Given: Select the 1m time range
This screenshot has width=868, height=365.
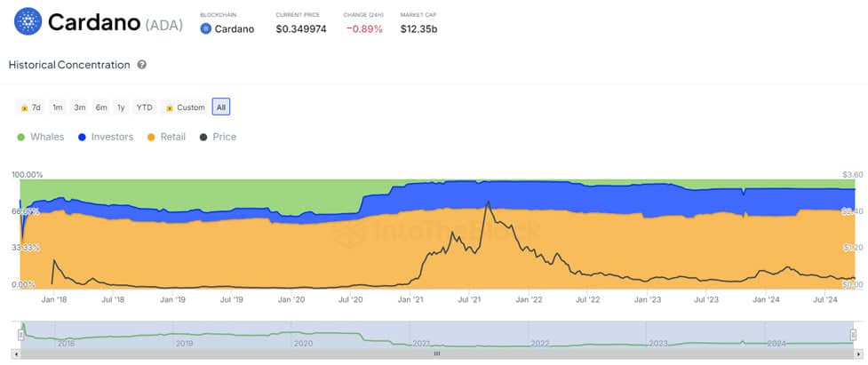Looking at the screenshot, I should (x=58, y=107).
